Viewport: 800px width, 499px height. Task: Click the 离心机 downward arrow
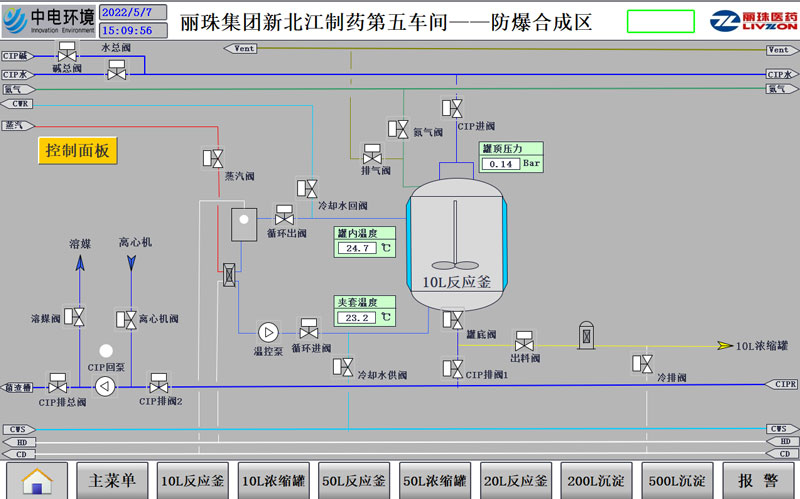[132, 263]
